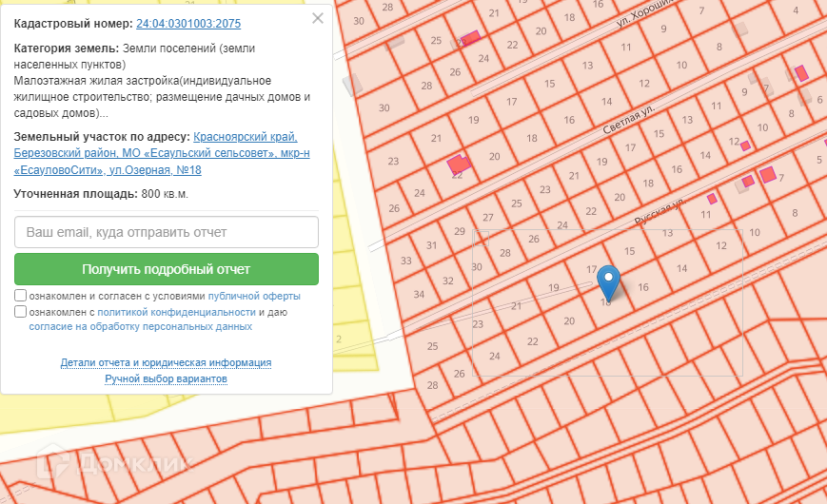Open Детали отчета и юридическая информация
Image resolution: width=827 pixels, height=504 pixels.
(x=166, y=362)
